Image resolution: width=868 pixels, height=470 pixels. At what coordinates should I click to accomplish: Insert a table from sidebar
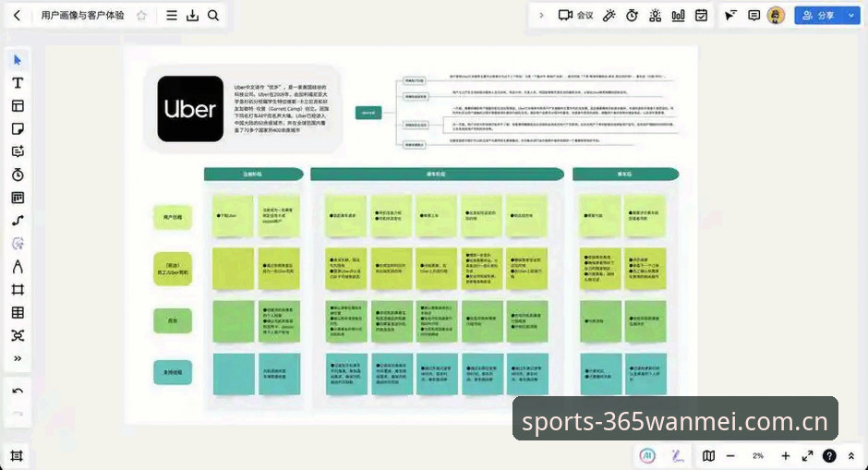(x=18, y=313)
